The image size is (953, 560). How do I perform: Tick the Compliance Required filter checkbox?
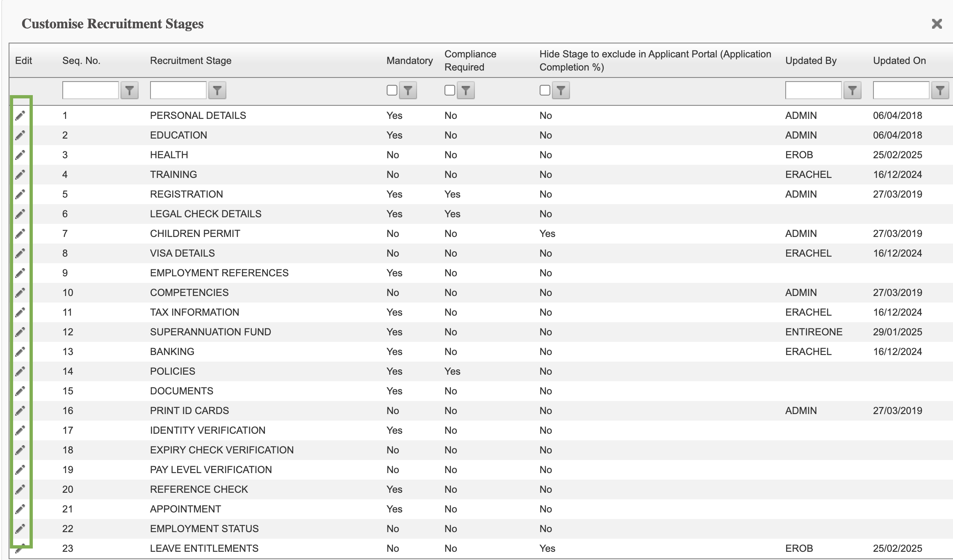click(450, 90)
